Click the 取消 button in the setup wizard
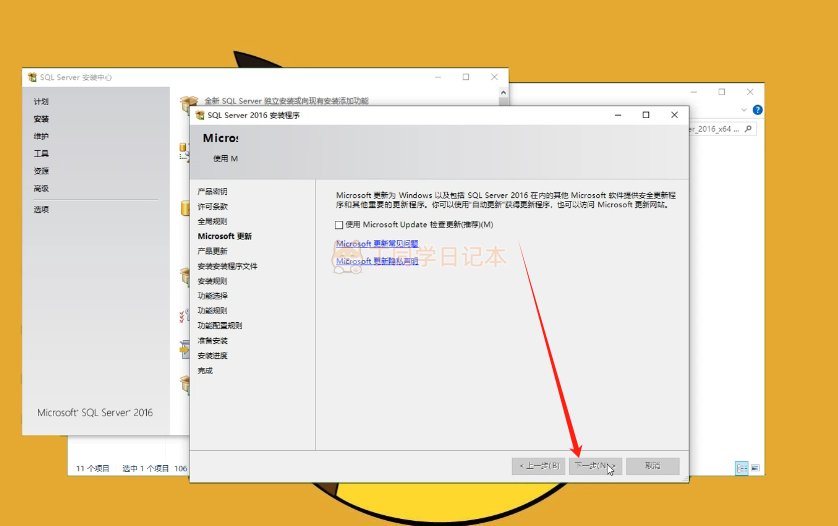 653,466
